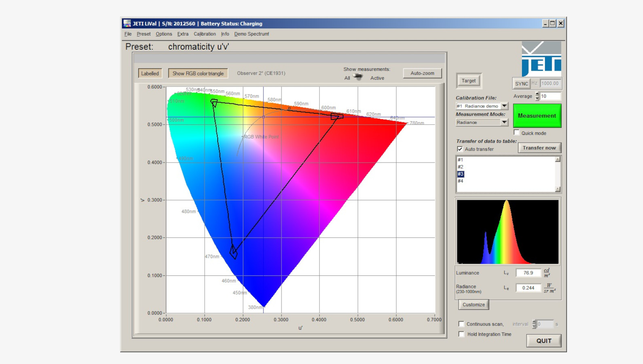Click the JETI logo image
The width and height of the screenshot is (643, 364).
click(541, 59)
